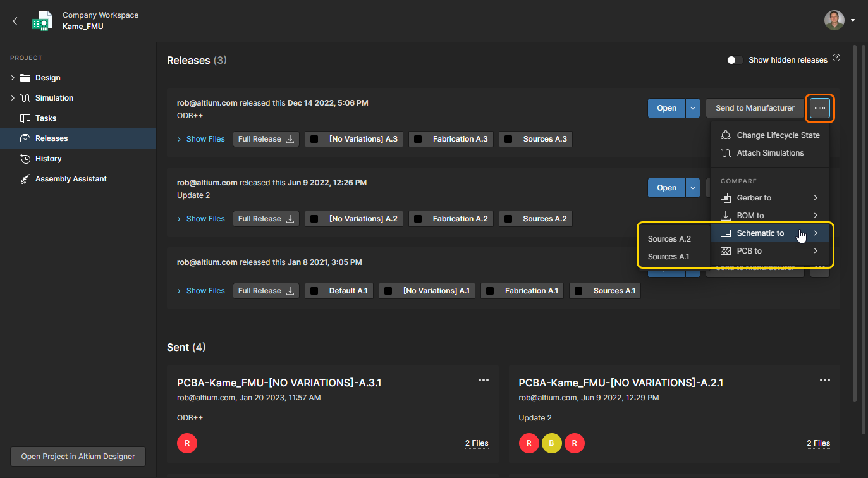The width and height of the screenshot is (868, 478).
Task: Click Send to Manufacturer for Dec 14 release
Action: point(755,108)
